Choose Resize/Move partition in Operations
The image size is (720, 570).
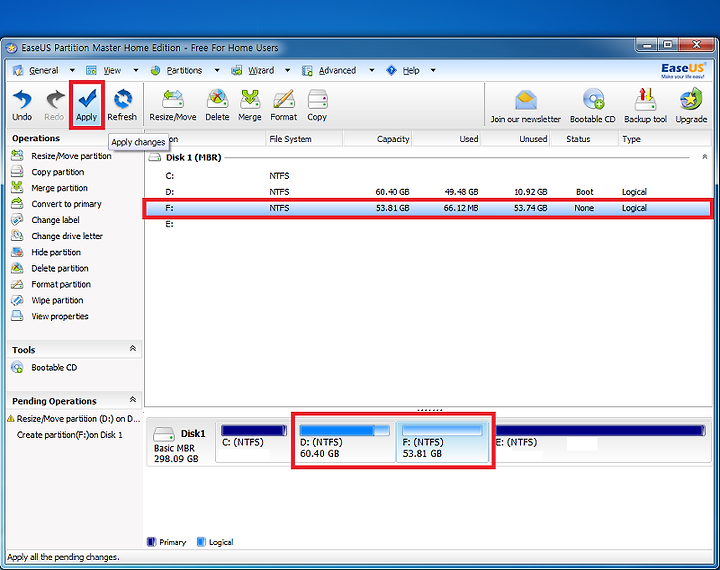62,156
